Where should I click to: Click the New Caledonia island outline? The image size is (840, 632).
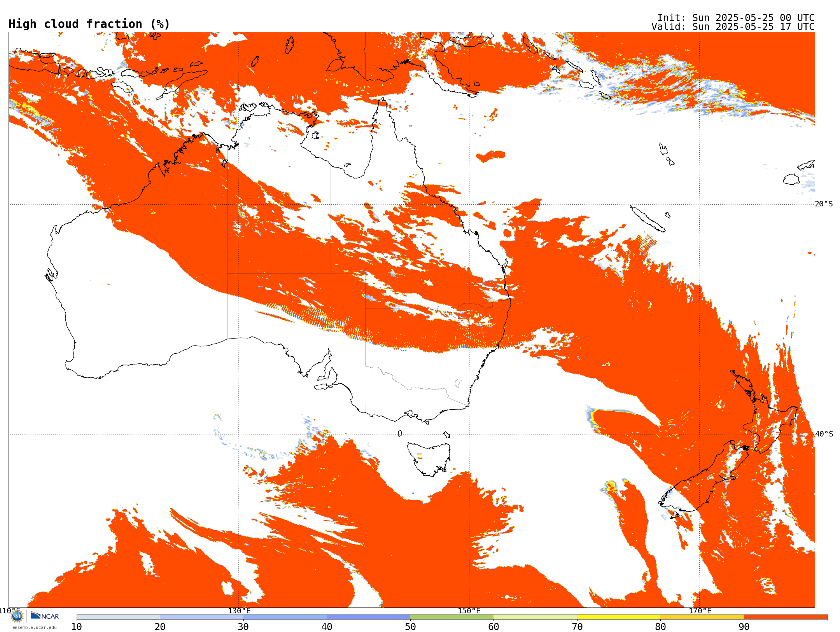coord(648,219)
